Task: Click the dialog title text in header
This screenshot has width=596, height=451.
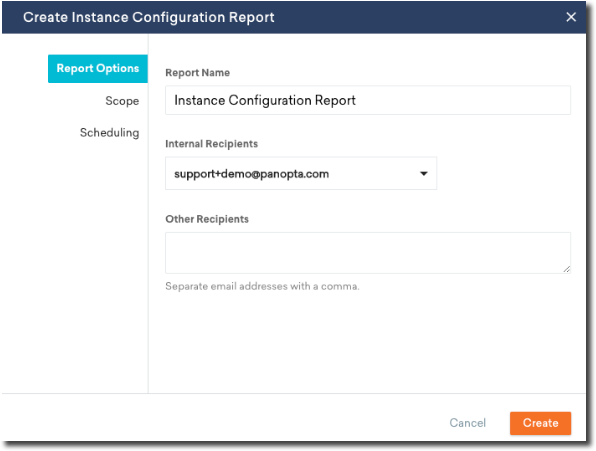Action: [x=149, y=17]
